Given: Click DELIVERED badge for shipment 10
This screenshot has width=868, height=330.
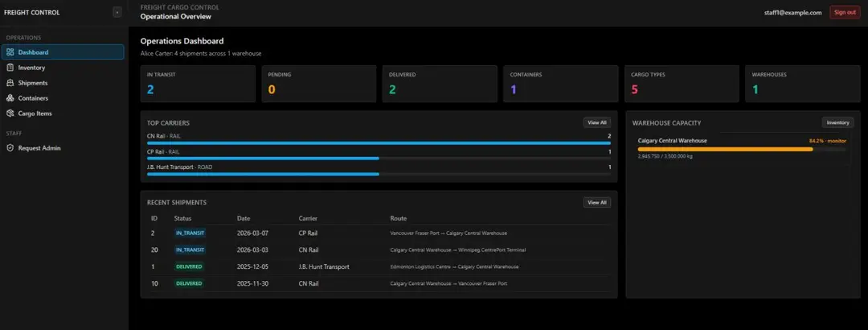Looking at the screenshot, I should (190, 283).
